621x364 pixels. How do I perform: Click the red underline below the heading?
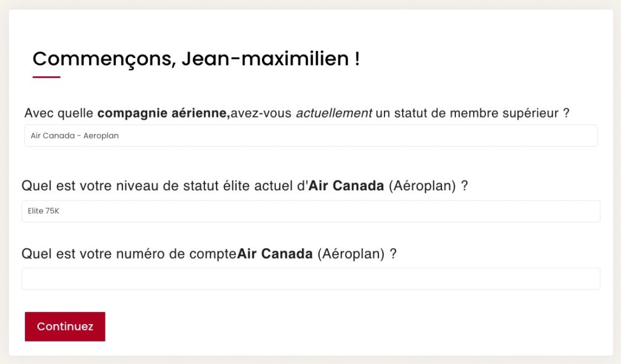pyautogui.click(x=47, y=77)
